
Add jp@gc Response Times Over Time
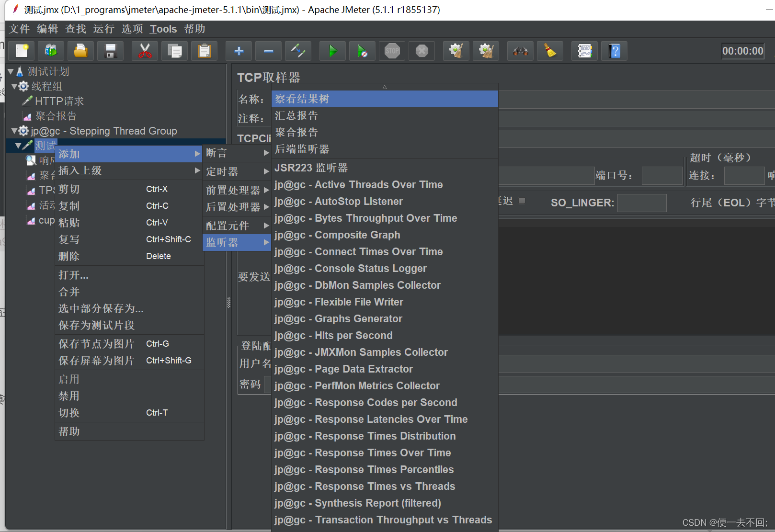click(x=385, y=453)
